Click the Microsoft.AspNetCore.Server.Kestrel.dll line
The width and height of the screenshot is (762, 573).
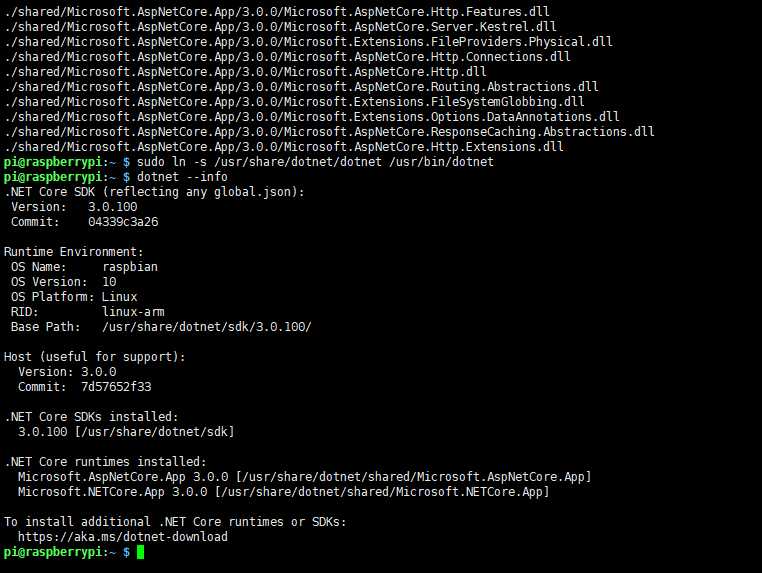[x=280, y=27]
